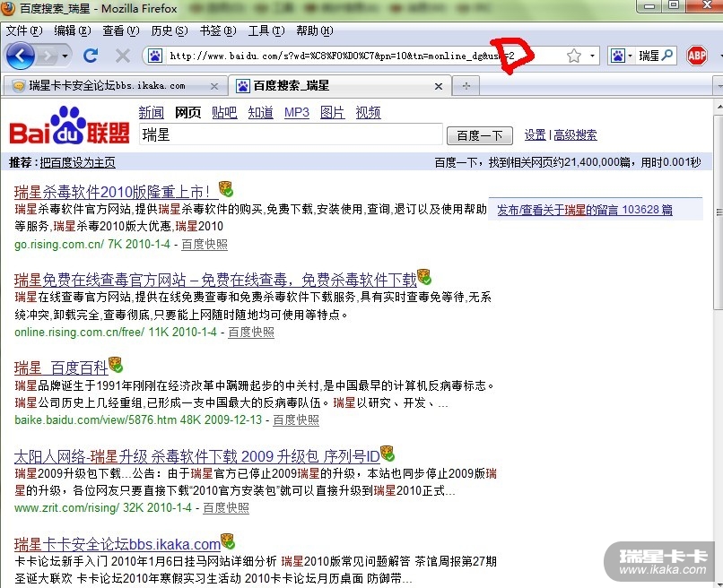Open the 帮助 menu
723x588 pixels.
click(x=315, y=30)
